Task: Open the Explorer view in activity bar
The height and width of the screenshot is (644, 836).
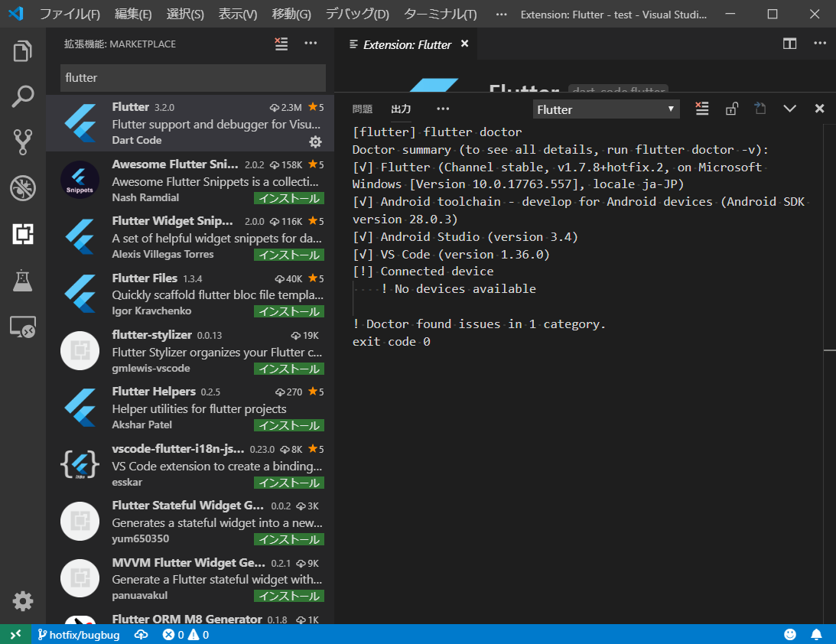Action: [22, 51]
